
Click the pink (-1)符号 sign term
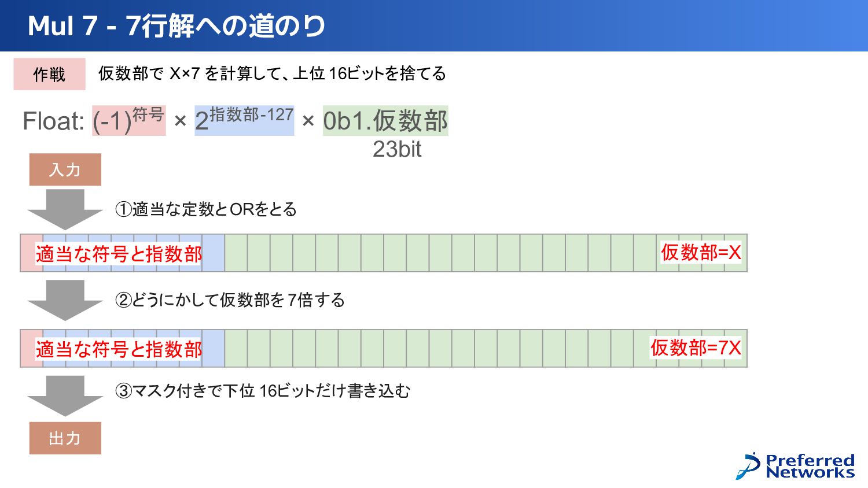[x=129, y=120]
